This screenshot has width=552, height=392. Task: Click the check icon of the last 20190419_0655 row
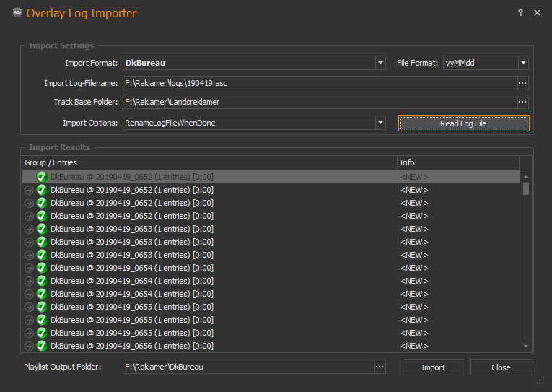point(42,333)
